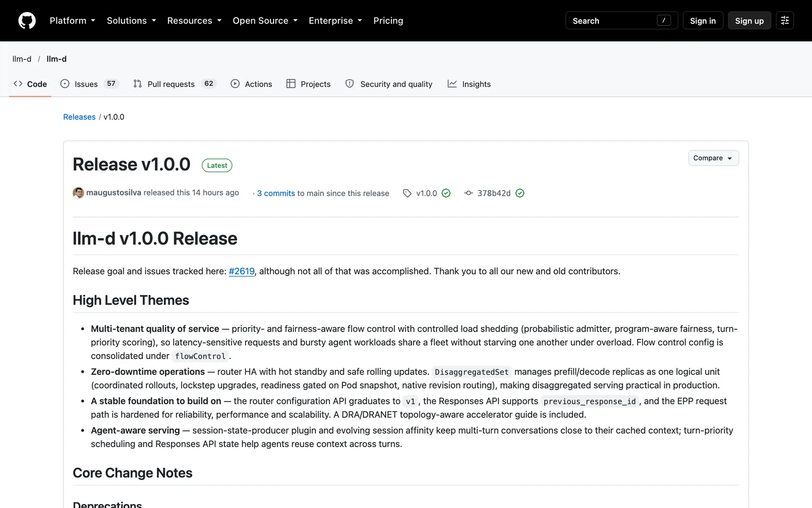The width and height of the screenshot is (812, 508).
Task: Switch to the Projects tab
Action: click(x=309, y=84)
